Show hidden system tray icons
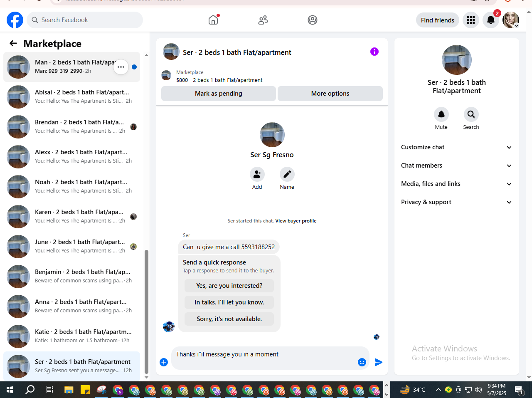 (x=438, y=390)
